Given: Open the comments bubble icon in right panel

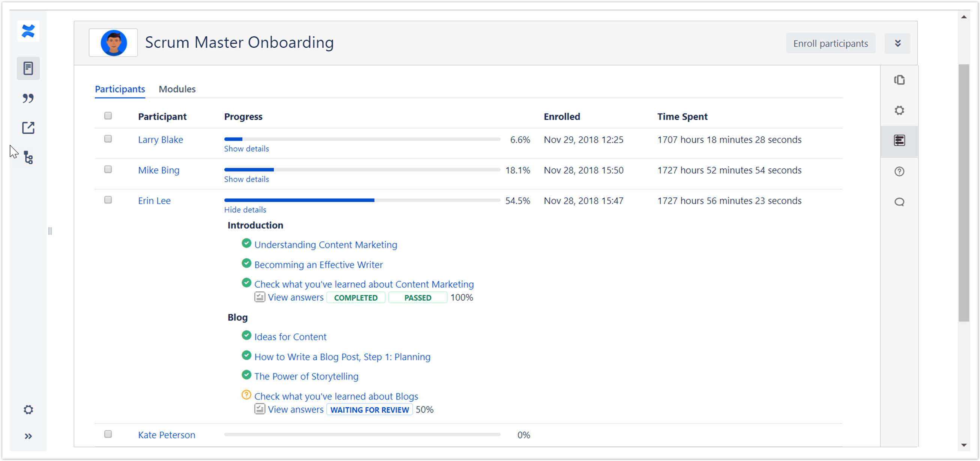Looking at the screenshot, I should [899, 202].
